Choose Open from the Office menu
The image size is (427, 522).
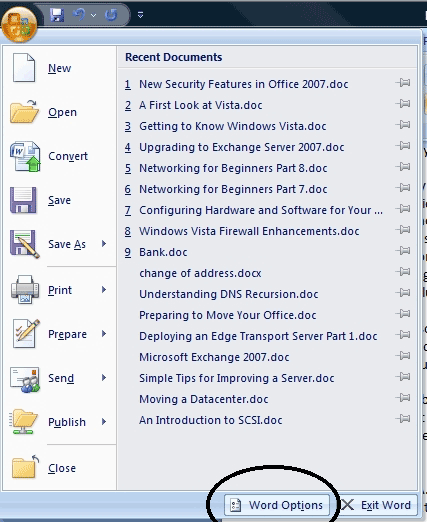point(62,112)
